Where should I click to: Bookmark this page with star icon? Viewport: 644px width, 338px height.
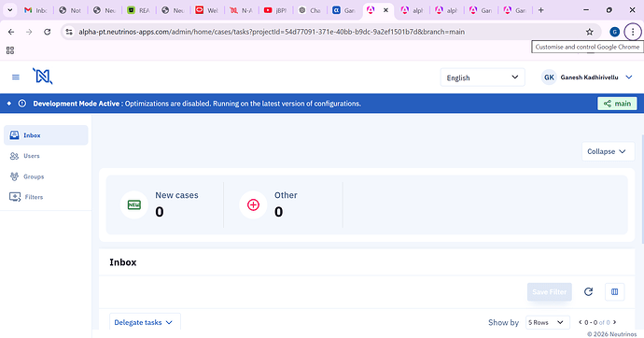pyautogui.click(x=589, y=32)
